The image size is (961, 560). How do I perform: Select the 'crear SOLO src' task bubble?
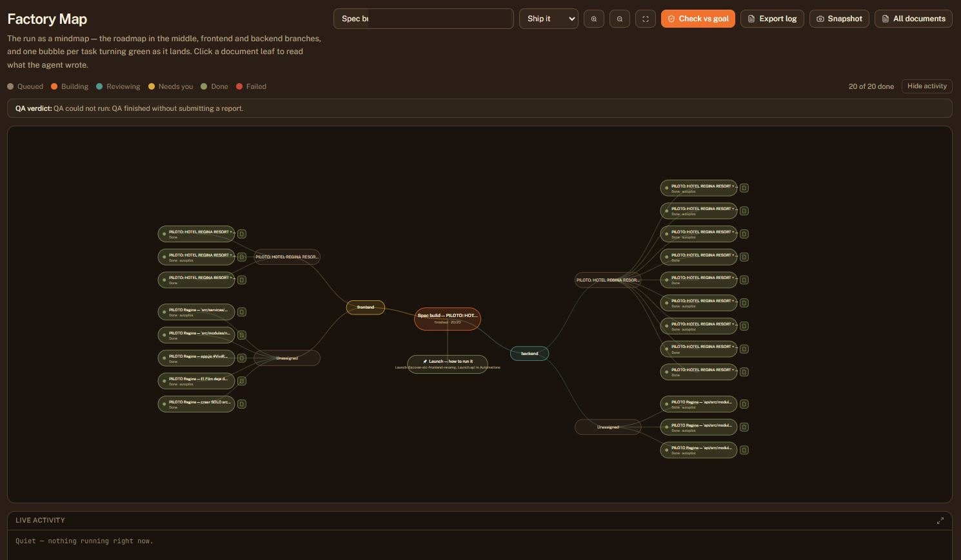coord(196,404)
